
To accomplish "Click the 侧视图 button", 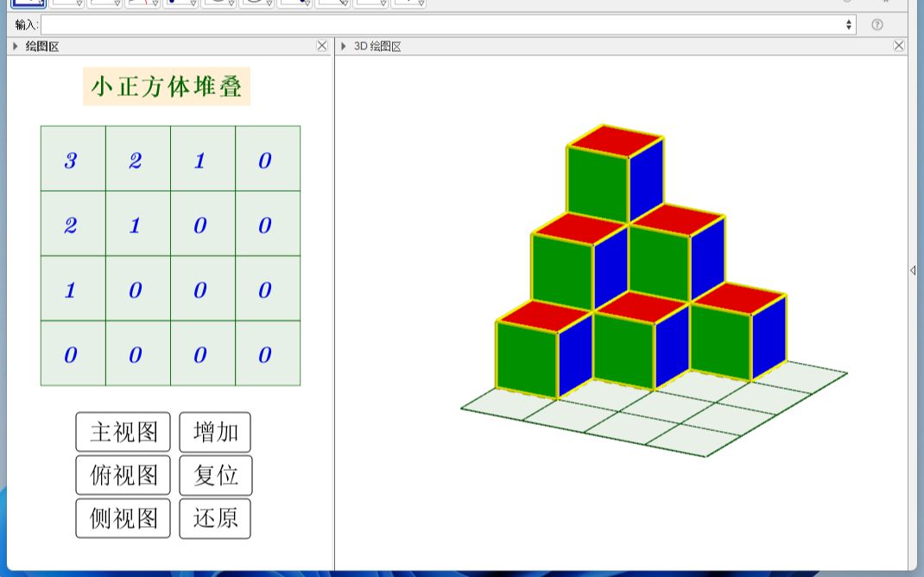I will click(x=123, y=518).
